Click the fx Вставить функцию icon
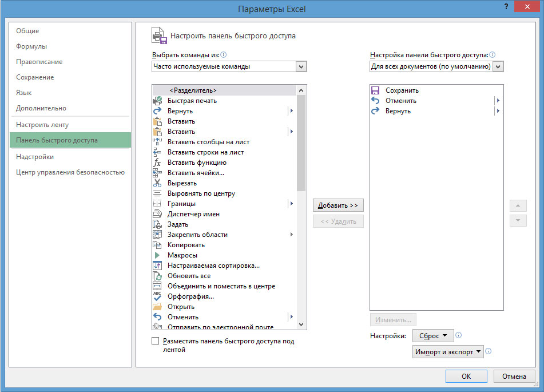This screenshot has width=544, height=392. [157, 163]
